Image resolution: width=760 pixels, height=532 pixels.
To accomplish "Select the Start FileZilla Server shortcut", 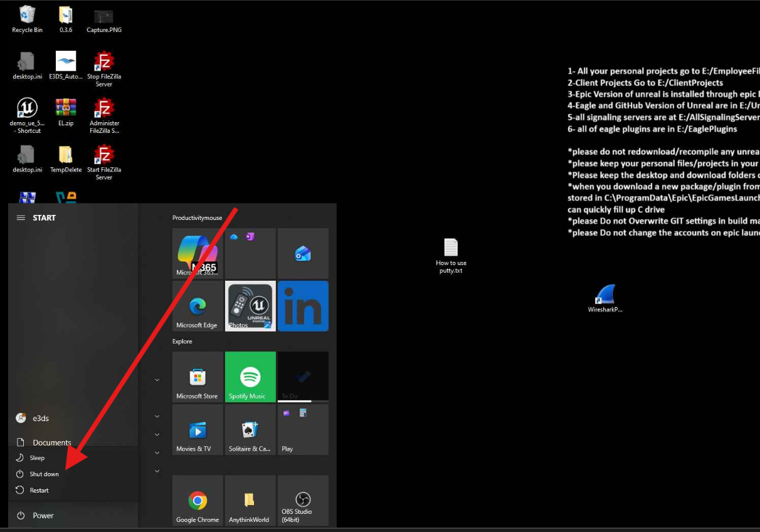I will point(104,162).
